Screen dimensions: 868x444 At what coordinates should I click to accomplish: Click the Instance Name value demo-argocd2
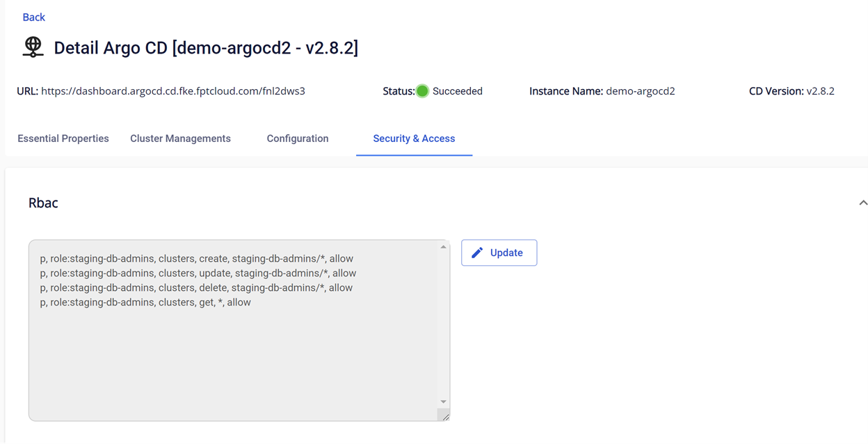click(640, 91)
